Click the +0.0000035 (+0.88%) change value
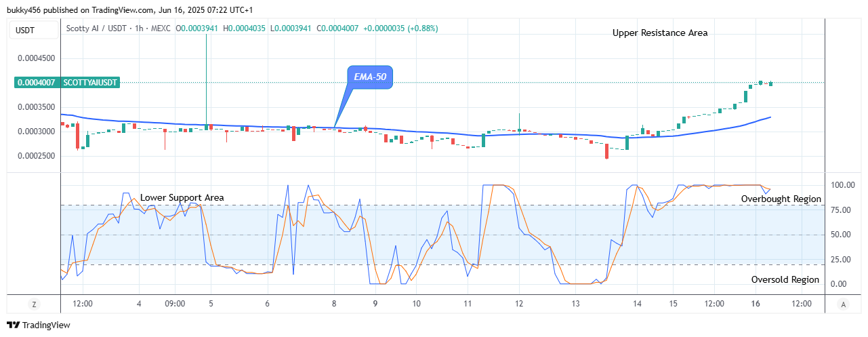Screen dimensions: 868x337 (400, 28)
